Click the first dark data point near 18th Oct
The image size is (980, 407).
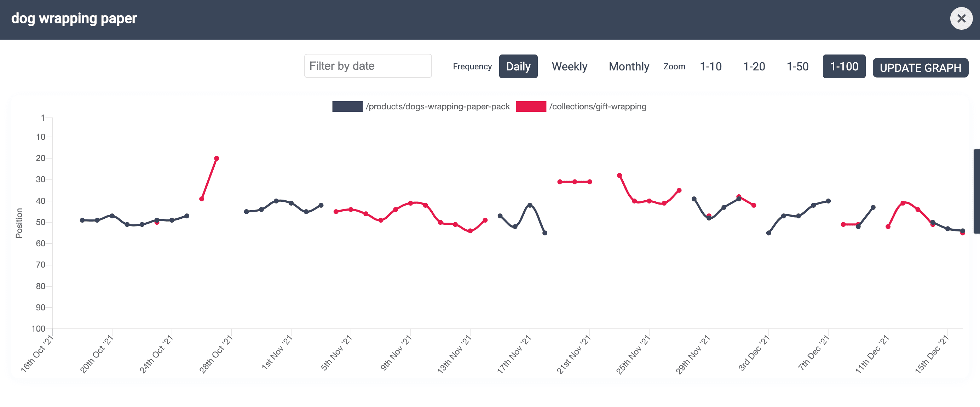coord(82,220)
